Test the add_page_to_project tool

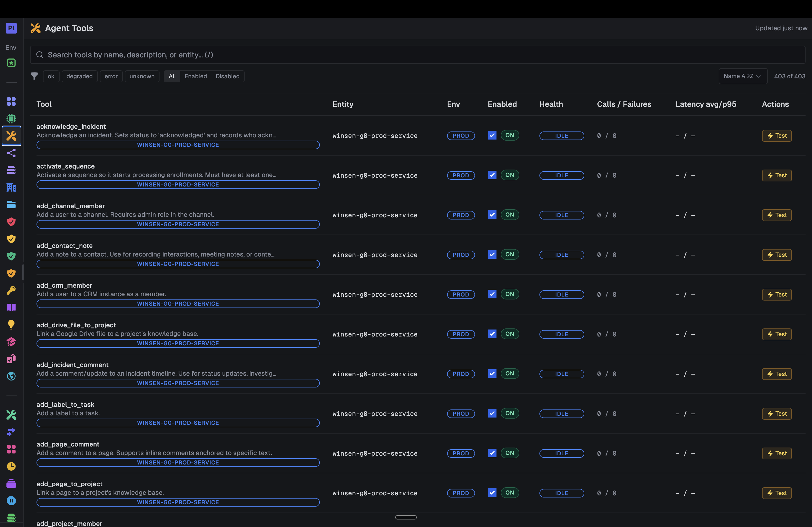(777, 493)
